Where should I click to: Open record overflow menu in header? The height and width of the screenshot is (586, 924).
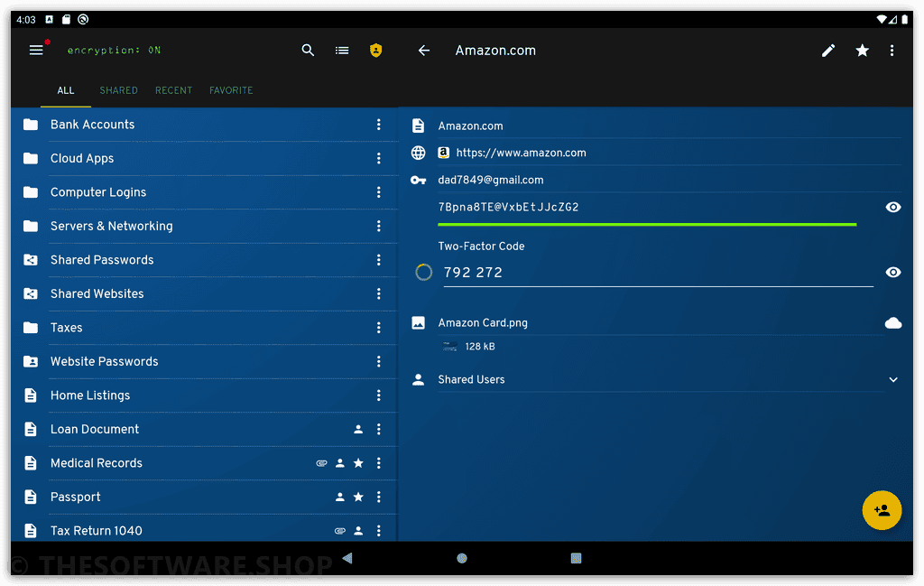point(892,51)
